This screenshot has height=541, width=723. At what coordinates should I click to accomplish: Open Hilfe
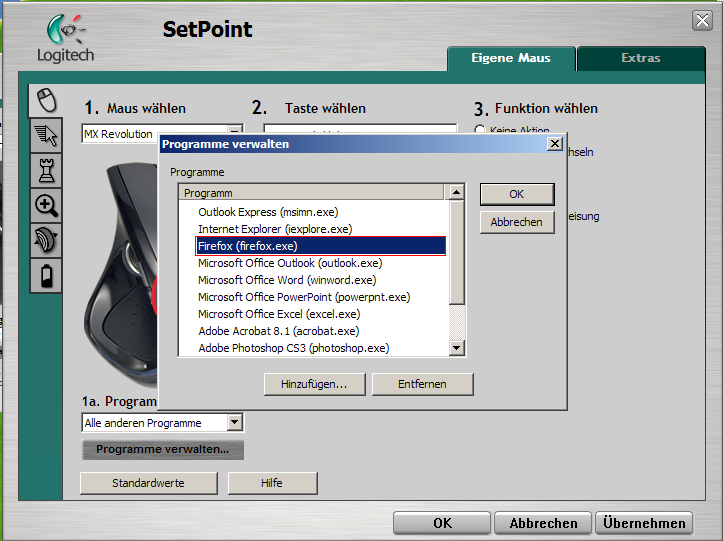[x=272, y=483]
